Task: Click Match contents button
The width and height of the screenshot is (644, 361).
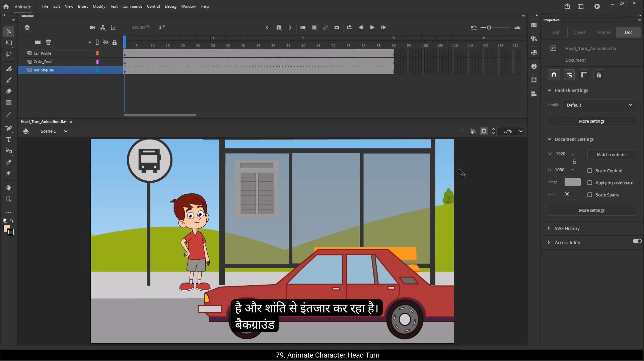Action: point(612,155)
